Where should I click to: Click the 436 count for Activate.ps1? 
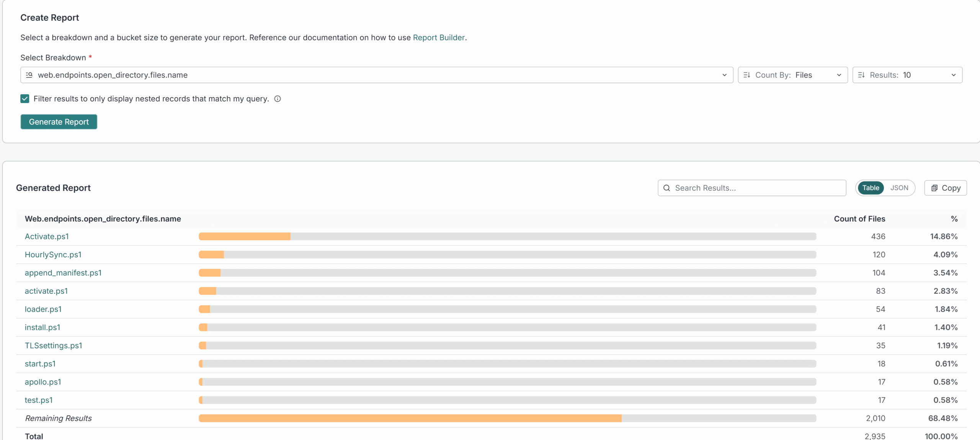tap(878, 236)
